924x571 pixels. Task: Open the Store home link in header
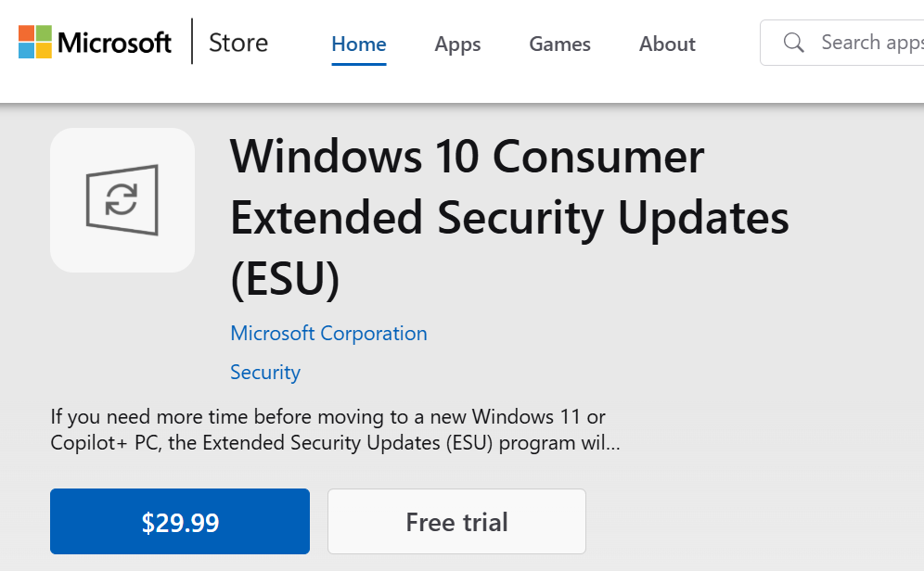pyautogui.click(x=238, y=43)
